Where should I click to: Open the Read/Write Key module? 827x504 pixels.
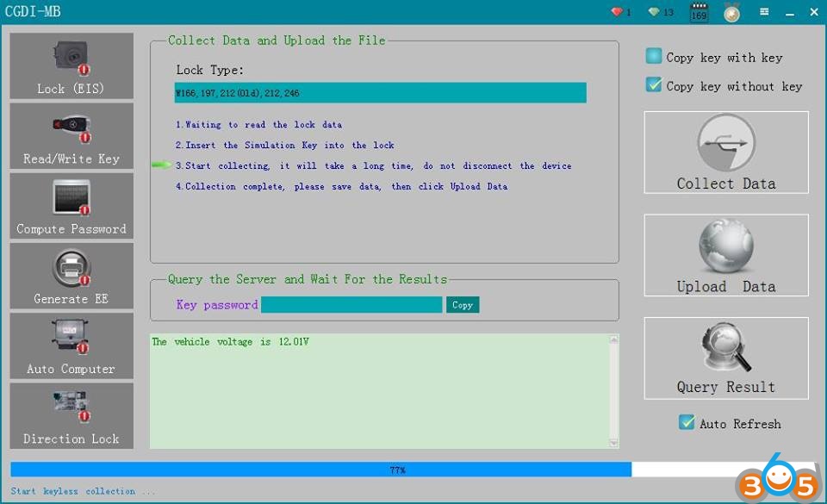tap(72, 136)
